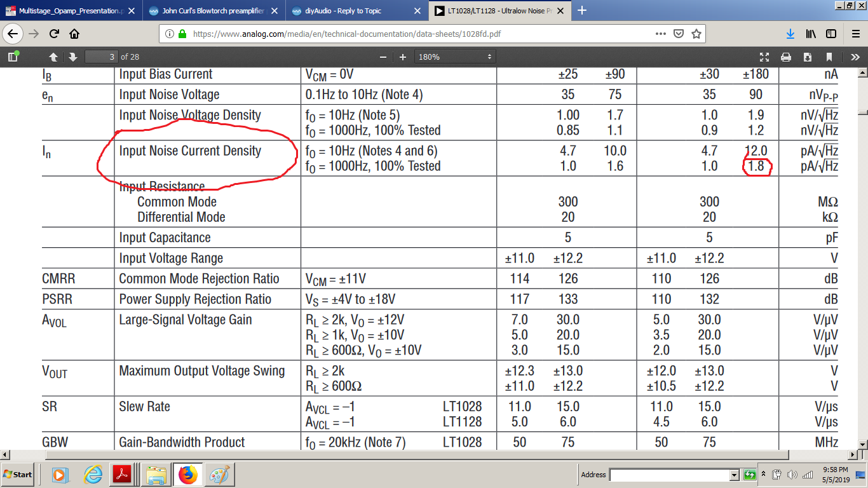Go to previous PDF page
This screenshot has height=488, width=868.
pos(53,57)
